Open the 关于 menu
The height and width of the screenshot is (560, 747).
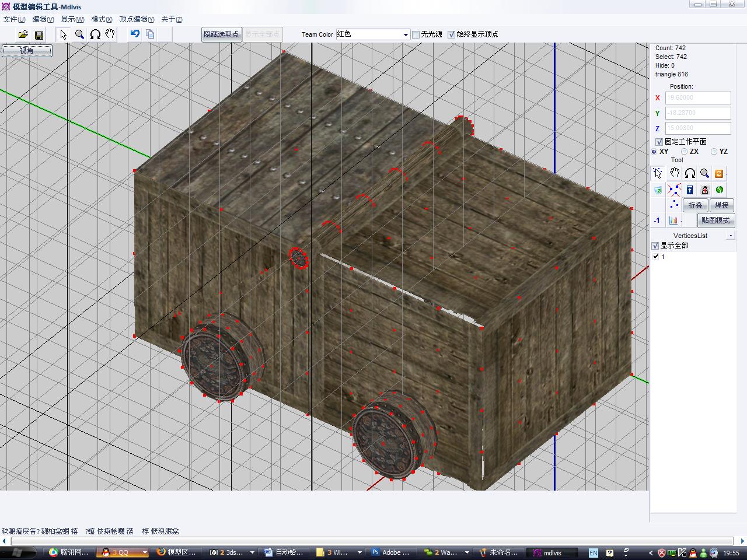point(172,19)
